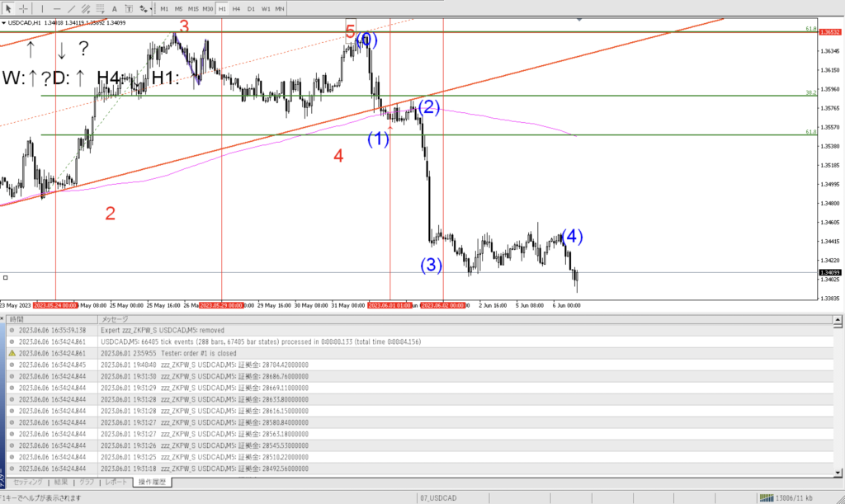The height and width of the screenshot is (504, 845).
Task: Activate the crosshair tool
Action: [x=23, y=8]
